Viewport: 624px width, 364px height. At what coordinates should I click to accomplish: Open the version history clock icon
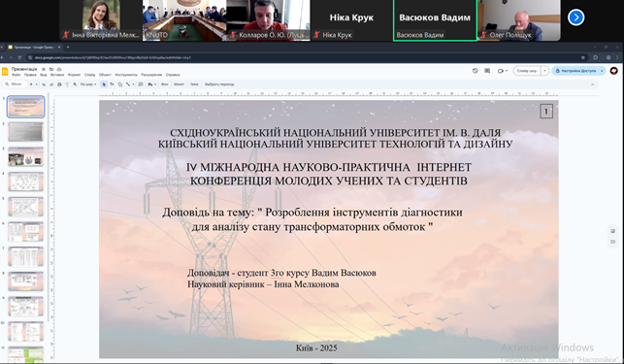coord(476,71)
